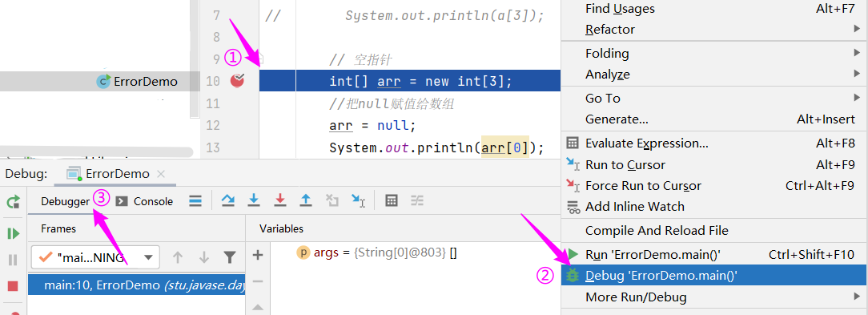Expand the Analyze submenu
Viewport: 868px width, 315px height.
coord(715,75)
